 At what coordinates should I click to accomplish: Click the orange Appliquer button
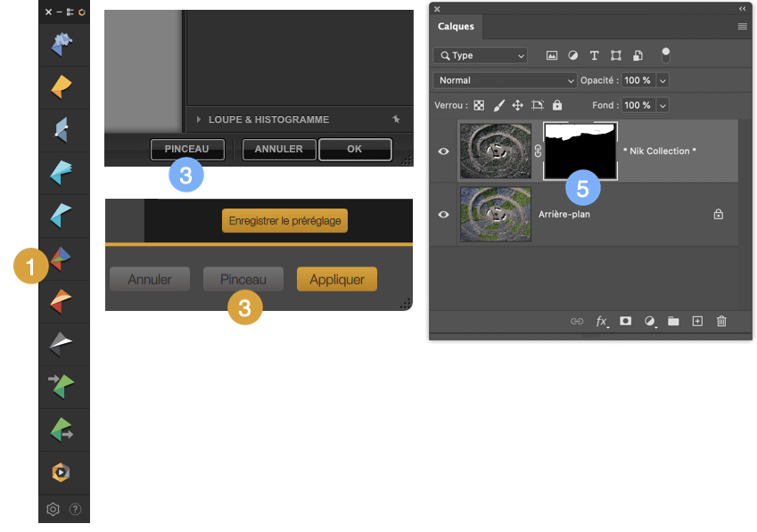tap(337, 279)
